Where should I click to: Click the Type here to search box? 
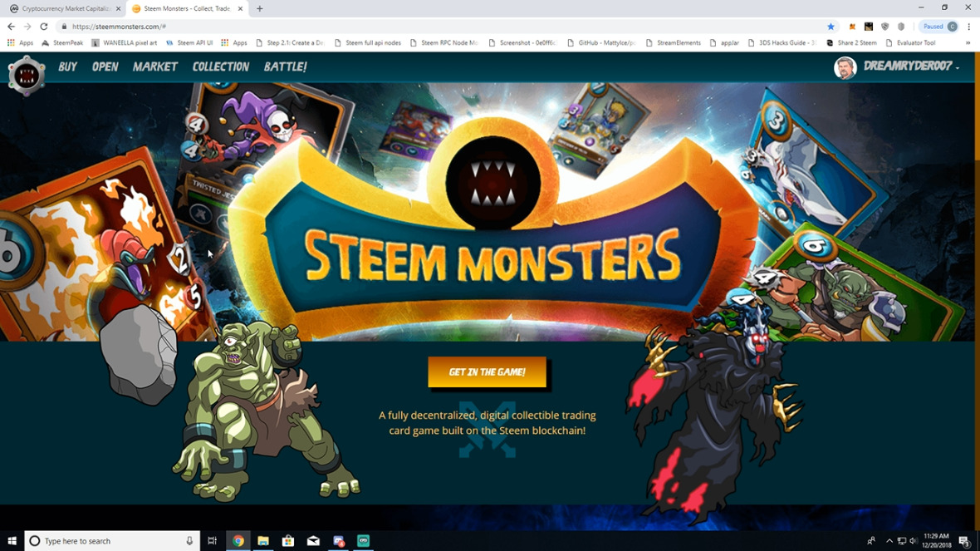[x=112, y=541]
